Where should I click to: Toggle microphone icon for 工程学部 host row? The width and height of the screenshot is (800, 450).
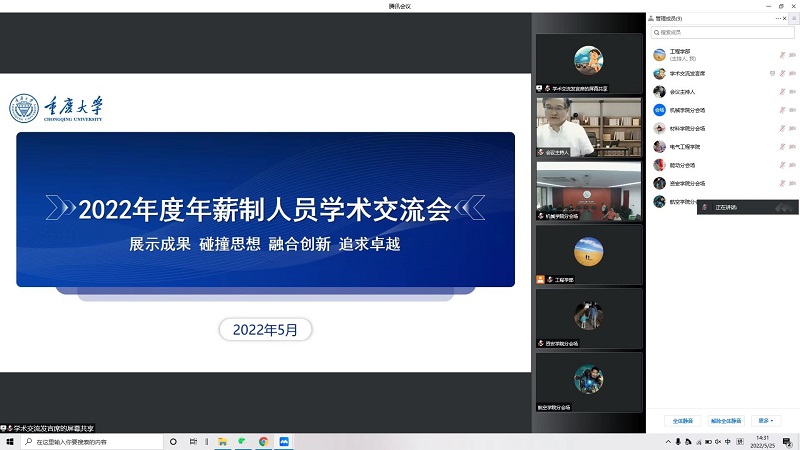click(782, 55)
